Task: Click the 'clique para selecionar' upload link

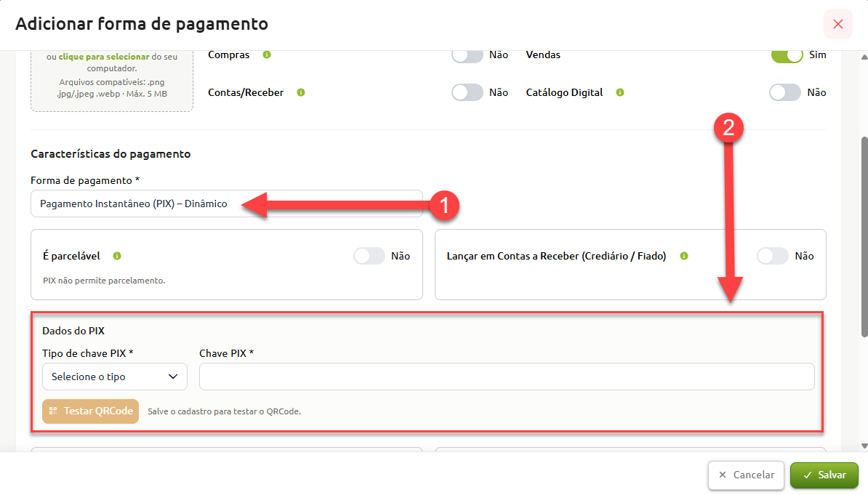Action: (104, 57)
